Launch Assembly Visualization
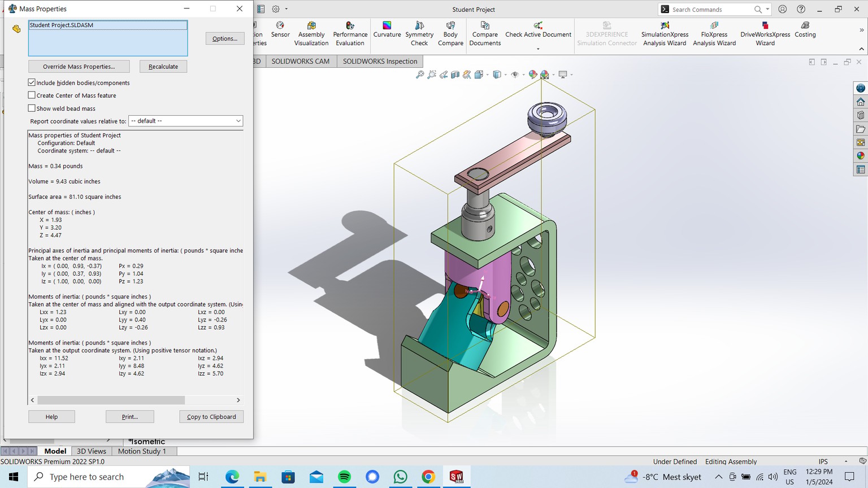This screenshot has width=868, height=488. 311,34
